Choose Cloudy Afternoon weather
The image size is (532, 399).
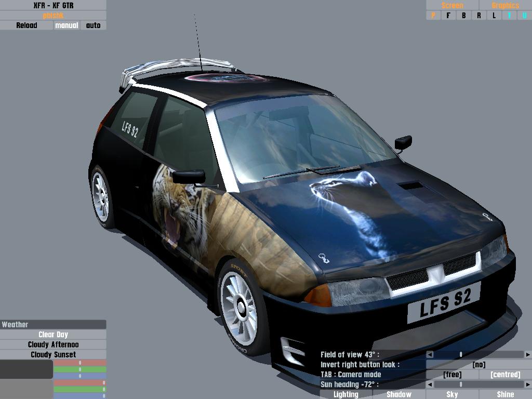point(54,344)
